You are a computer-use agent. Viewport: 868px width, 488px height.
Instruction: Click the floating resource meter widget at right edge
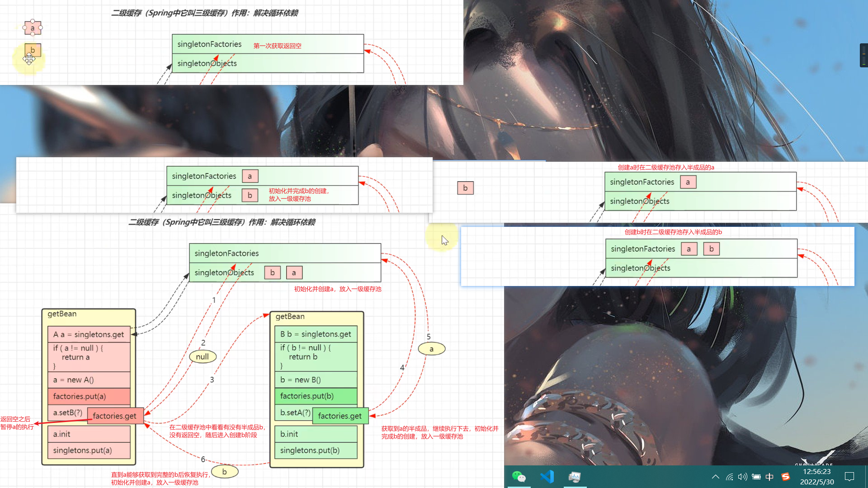pyautogui.click(x=863, y=55)
